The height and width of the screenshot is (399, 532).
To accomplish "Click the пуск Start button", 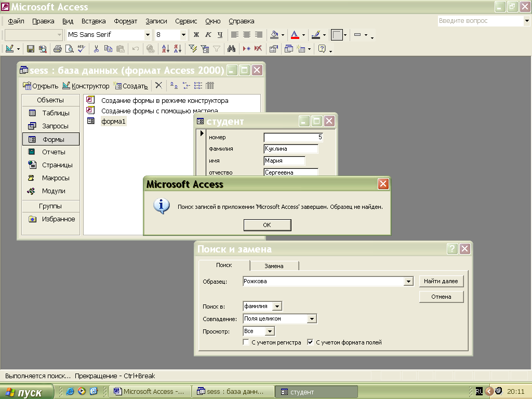I will (x=26, y=392).
